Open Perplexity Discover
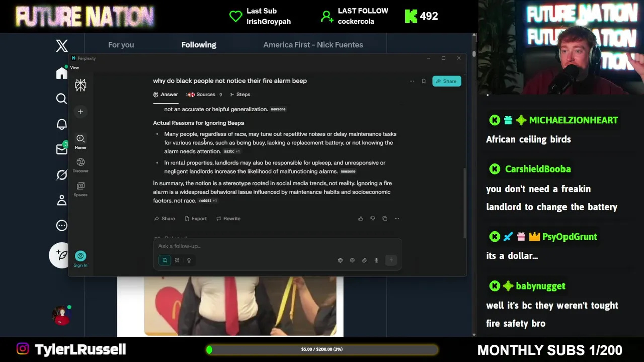Screen dimensions: 644x362 tap(80, 165)
